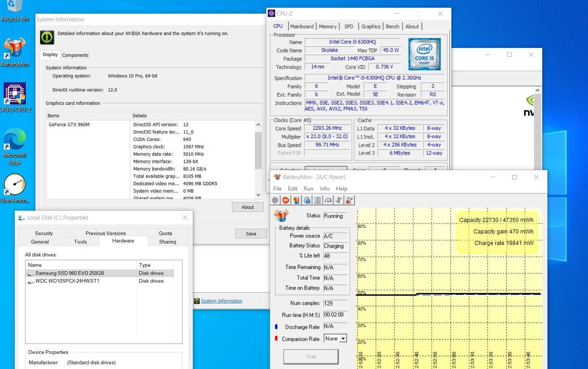This screenshot has height=369, width=588.
Task: Close the Local Disk (C:) Properties dialog
Action: click(x=185, y=218)
